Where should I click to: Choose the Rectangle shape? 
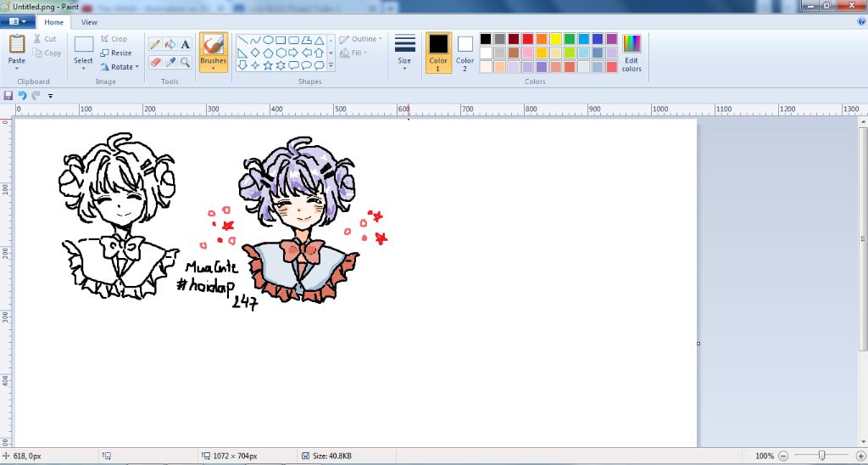pos(281,41)
